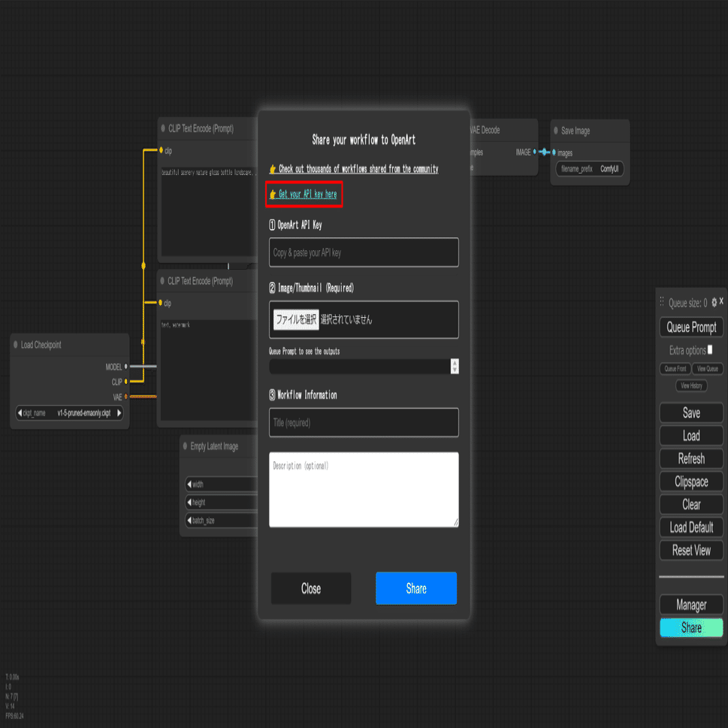Grab the queue panel drag handle dots
The width and height of the screenshot is (728, 728).
tap(662, 302)
